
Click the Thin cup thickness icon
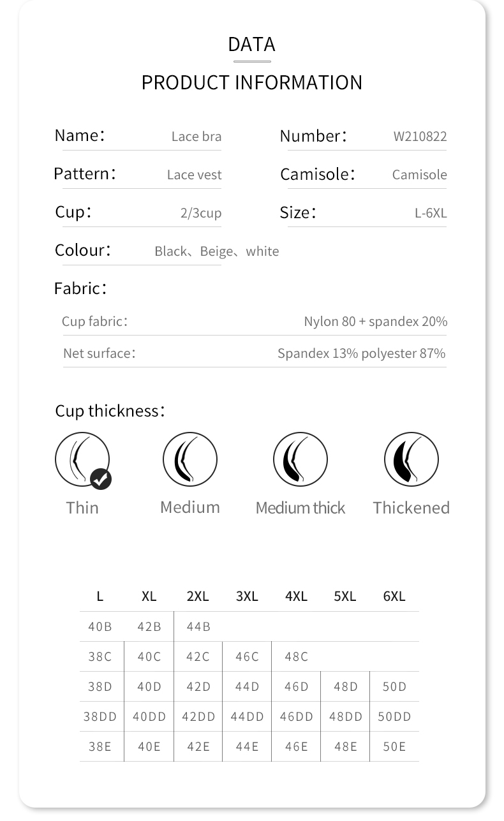click(x=82, y=459)
